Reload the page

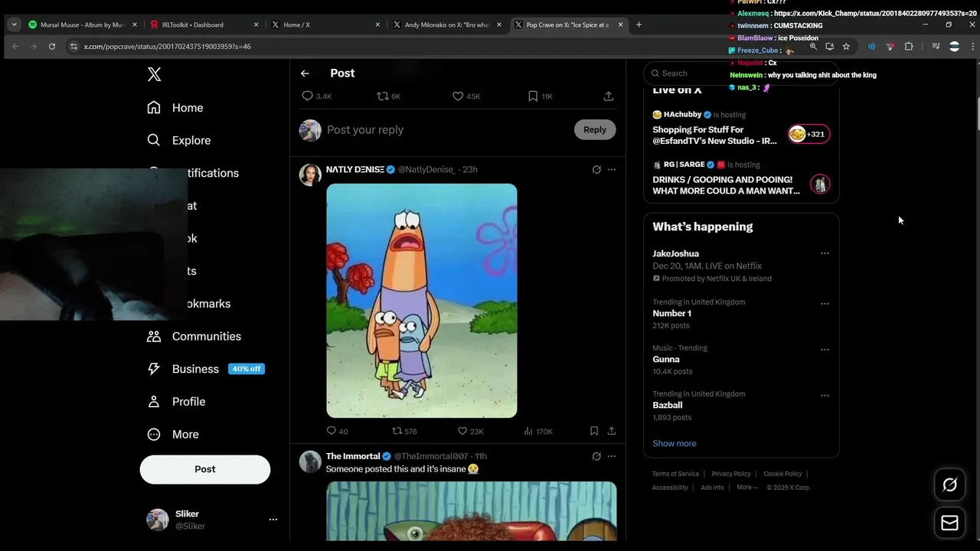click(x=52, y=47)
